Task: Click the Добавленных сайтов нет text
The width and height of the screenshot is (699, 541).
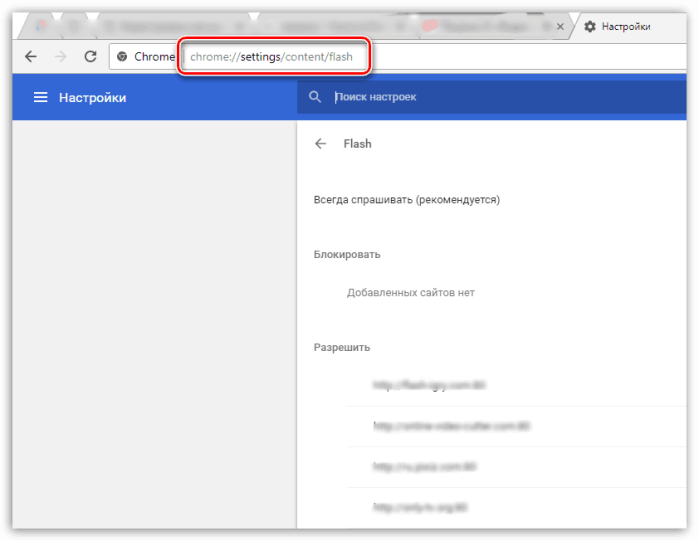Action: 411,293
